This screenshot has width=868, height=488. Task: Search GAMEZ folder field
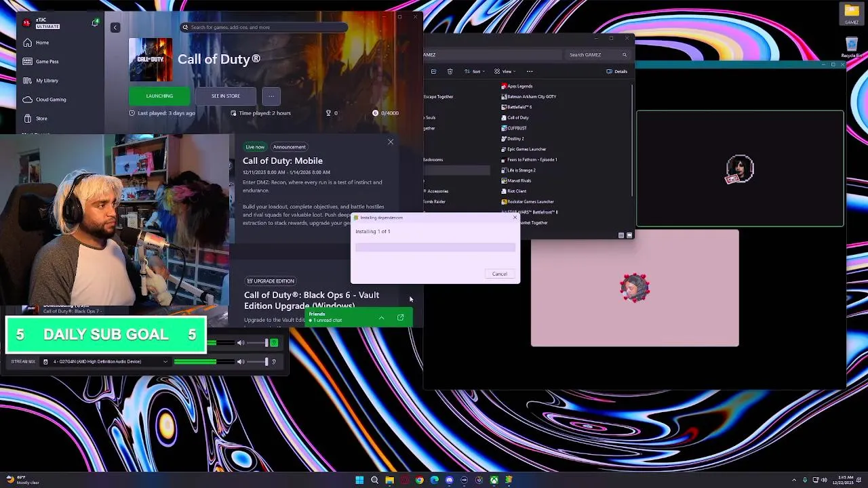tap(598, 55)
